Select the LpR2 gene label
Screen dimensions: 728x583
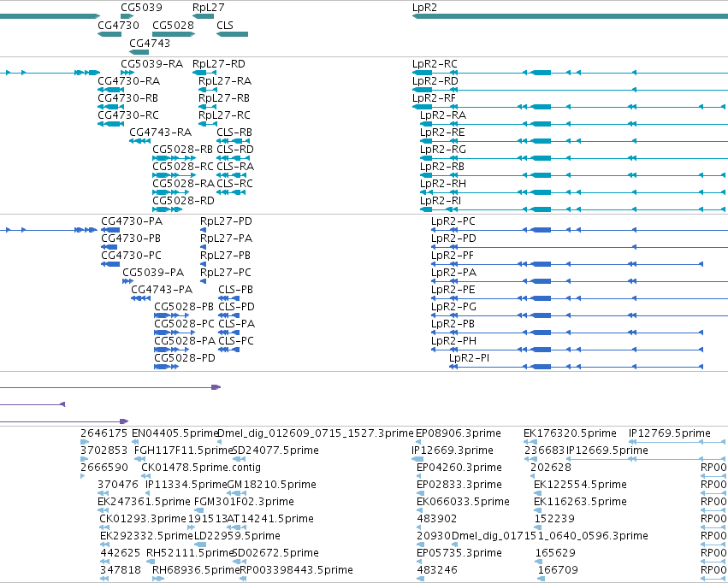[x=424, y=8]
